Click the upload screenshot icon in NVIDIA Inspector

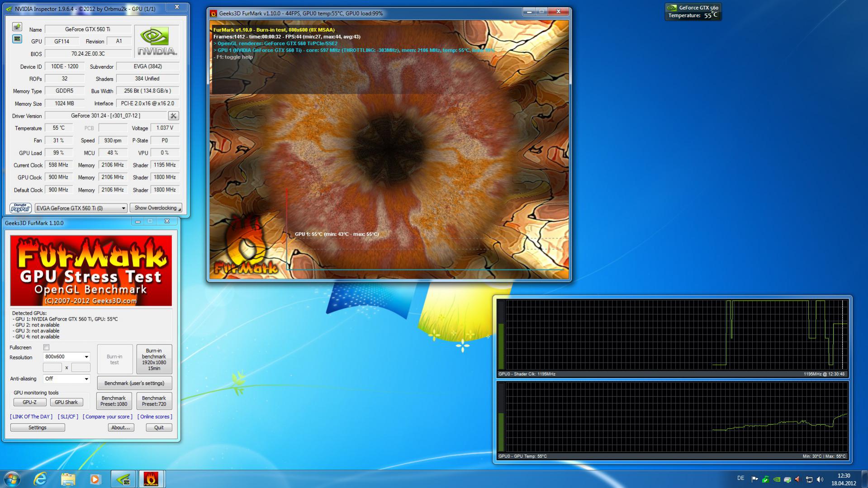point(17,27)
